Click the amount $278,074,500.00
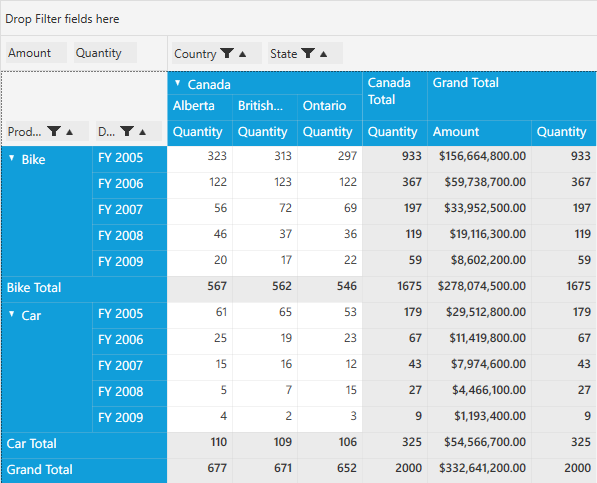 [479, 289]
